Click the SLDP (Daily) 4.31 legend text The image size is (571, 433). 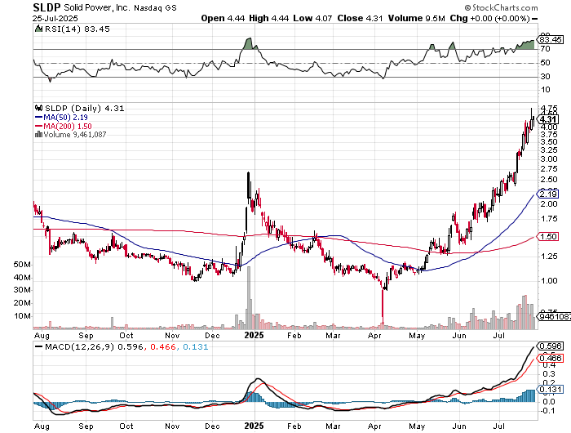84,108
